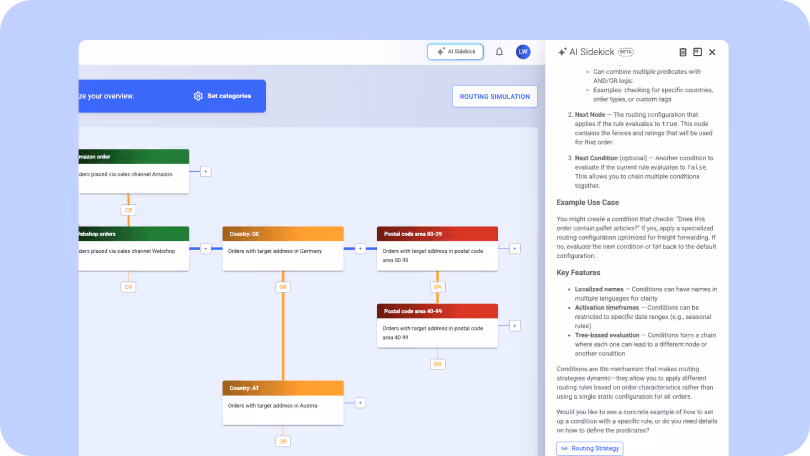Open the Routing Strategy link chip

point(589,448)
